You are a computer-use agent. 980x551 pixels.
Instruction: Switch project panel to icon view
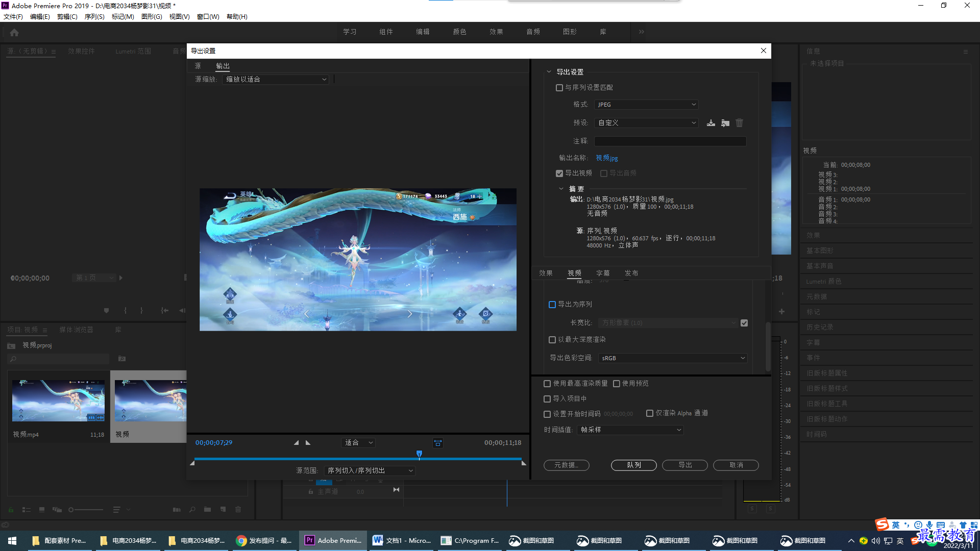click(x=42, y=510)
